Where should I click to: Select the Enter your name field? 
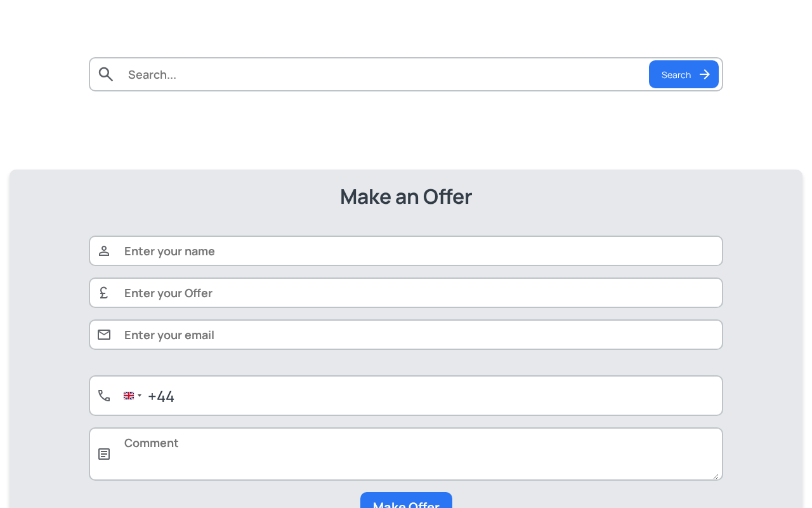pos(406,251)
